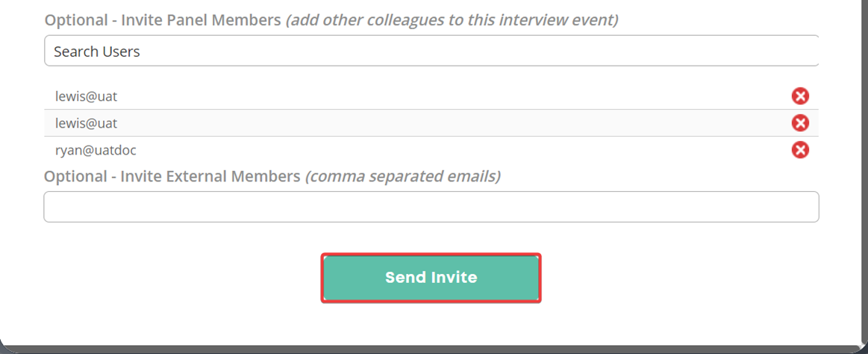Click the Invite External Members heading
868x354 pixels.
[172, 176]
